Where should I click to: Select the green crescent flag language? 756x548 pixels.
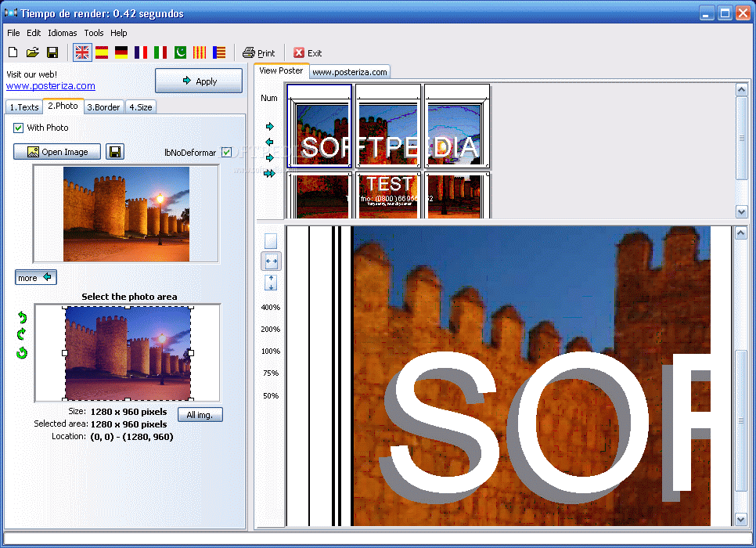180,52
